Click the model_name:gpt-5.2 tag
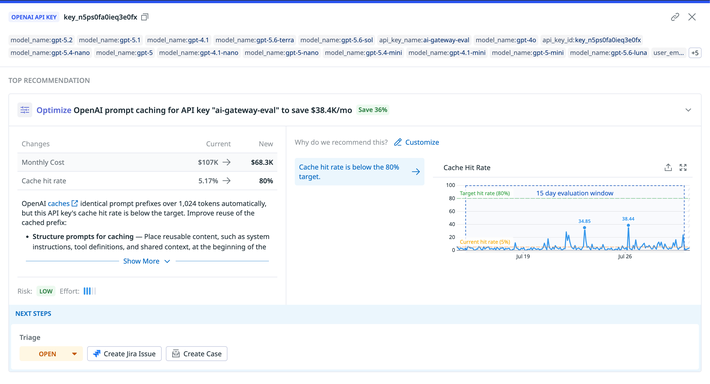Viewport: 710px width, 384px height. tap(41, 40)
